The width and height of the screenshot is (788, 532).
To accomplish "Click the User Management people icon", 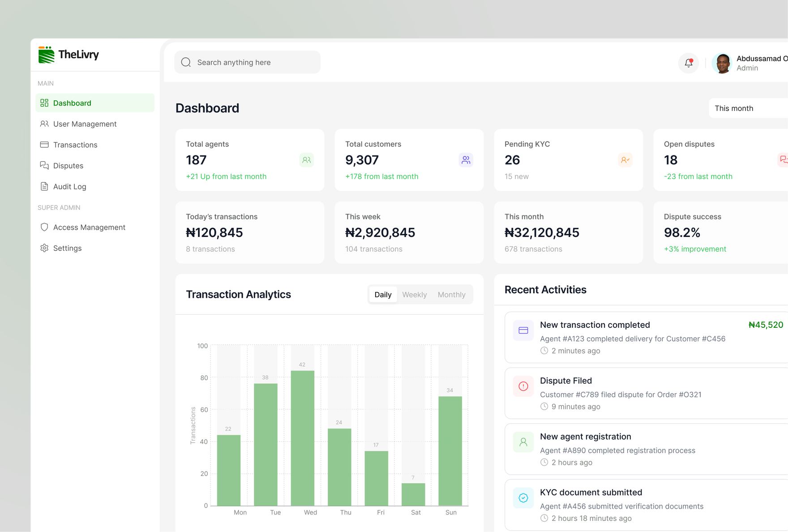I will click(x=44, y=124).
